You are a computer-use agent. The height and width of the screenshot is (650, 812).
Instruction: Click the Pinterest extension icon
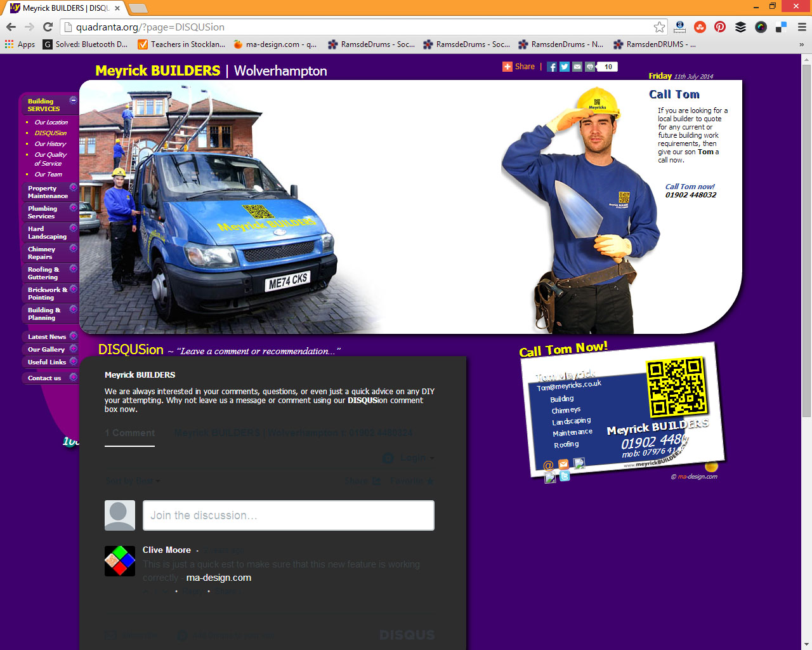coord(720,27)
